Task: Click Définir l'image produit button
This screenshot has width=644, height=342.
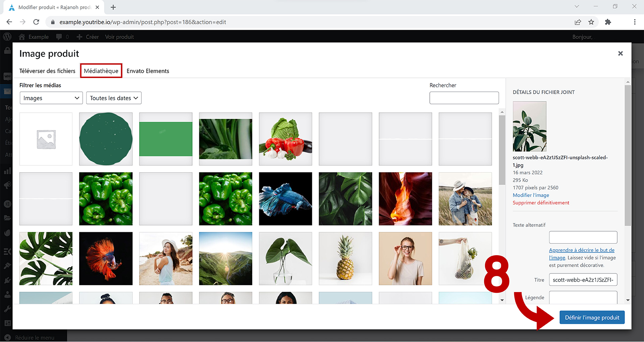Action: (x=592, y=318)
